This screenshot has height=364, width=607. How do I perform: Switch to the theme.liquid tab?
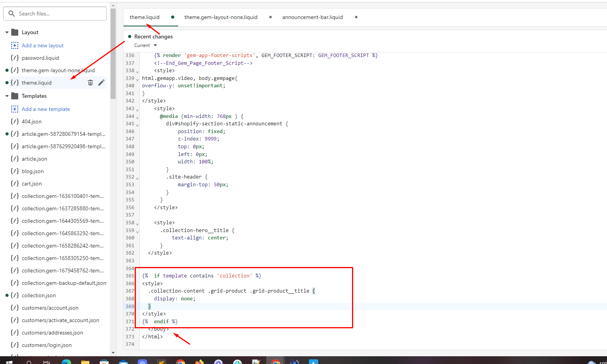pos(145,17)
